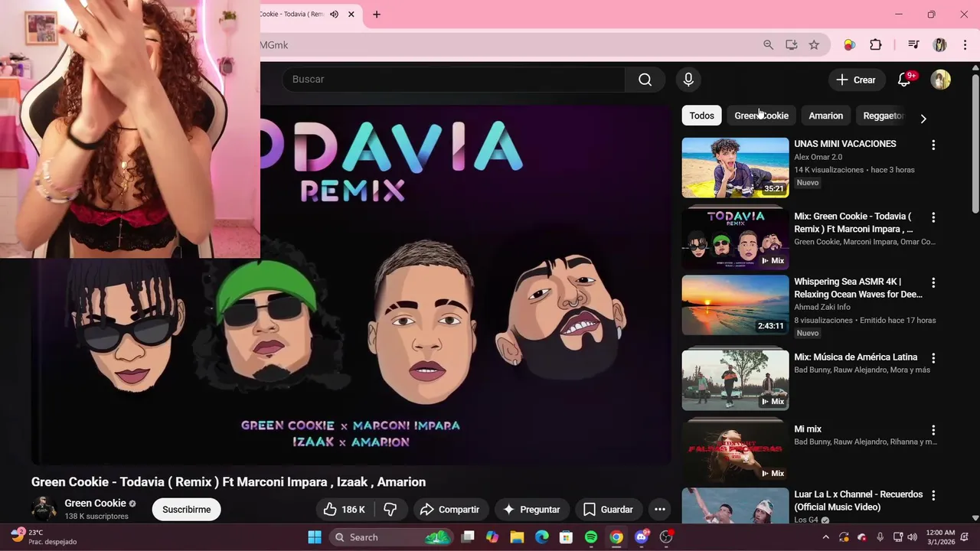
Task: Open Luar La L x Channel - Recuerdos link
Action: coord(858,500)
